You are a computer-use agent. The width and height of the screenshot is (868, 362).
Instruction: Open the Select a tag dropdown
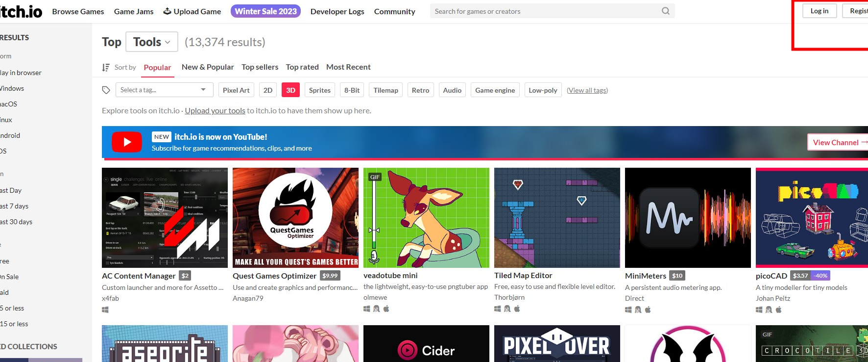coord(164,90)
